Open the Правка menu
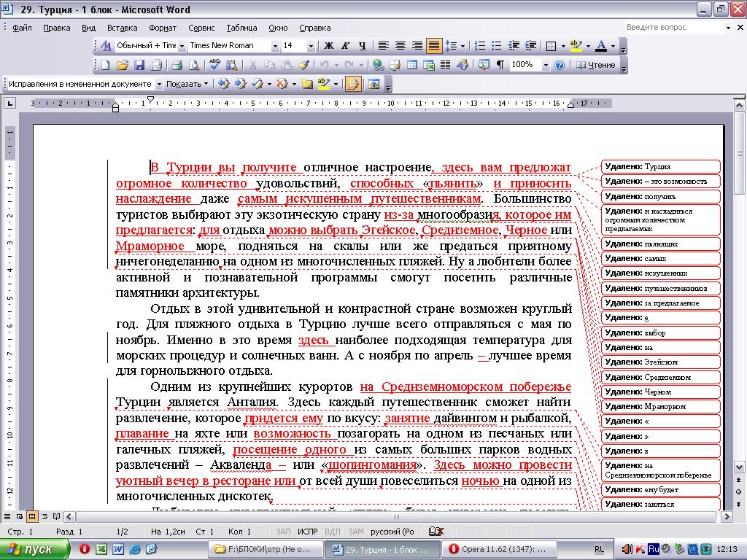Viewport: 747px width, 560px height. pos(57,28)
